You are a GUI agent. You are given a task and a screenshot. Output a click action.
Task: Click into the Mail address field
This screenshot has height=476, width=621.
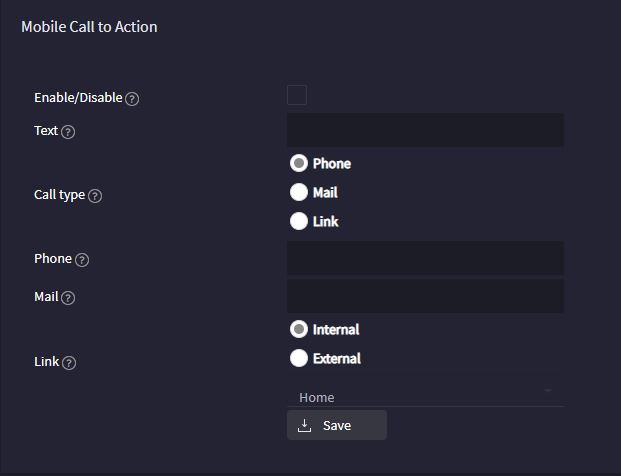(425, 296)
